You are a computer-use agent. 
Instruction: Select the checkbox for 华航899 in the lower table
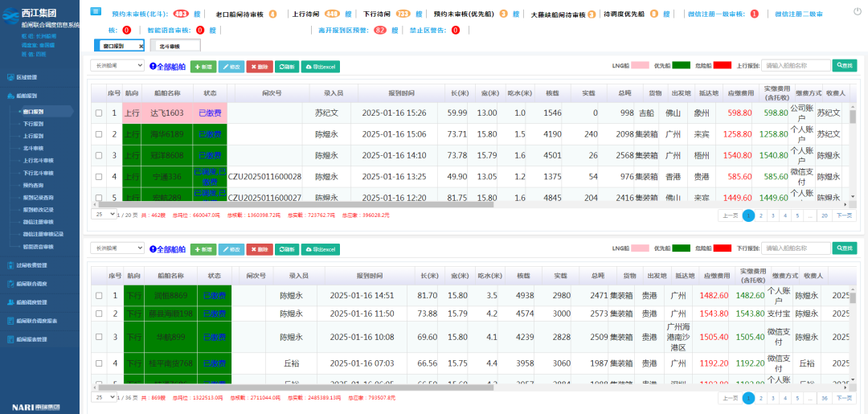99,337
